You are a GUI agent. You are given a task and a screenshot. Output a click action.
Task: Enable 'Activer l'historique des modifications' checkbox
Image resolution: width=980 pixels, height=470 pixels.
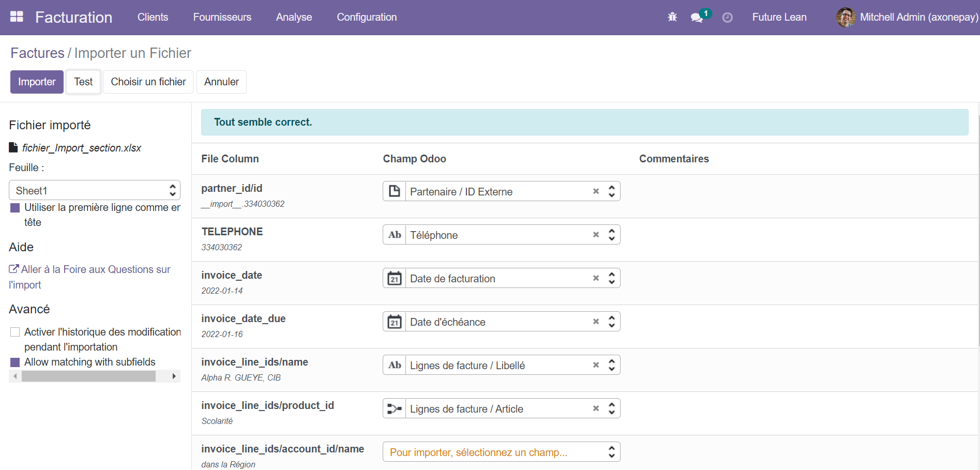[x=15, y=332]
